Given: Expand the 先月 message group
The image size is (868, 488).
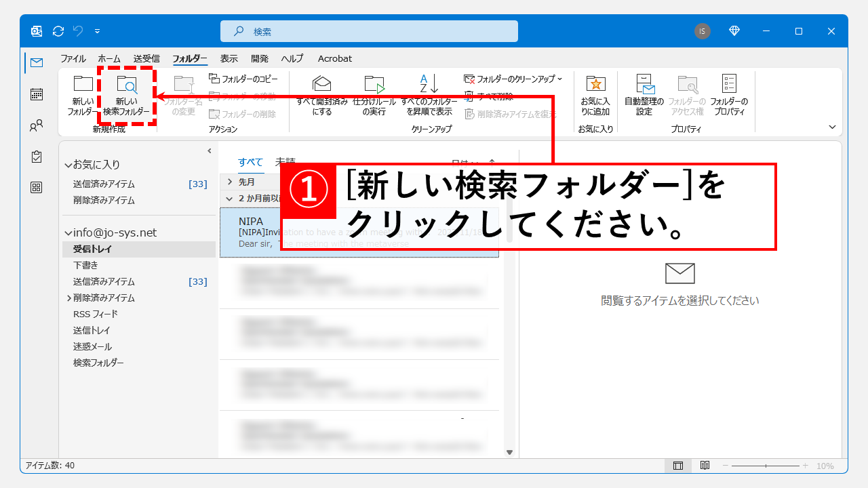Looking at the screenshot, I should click(230, 182).
